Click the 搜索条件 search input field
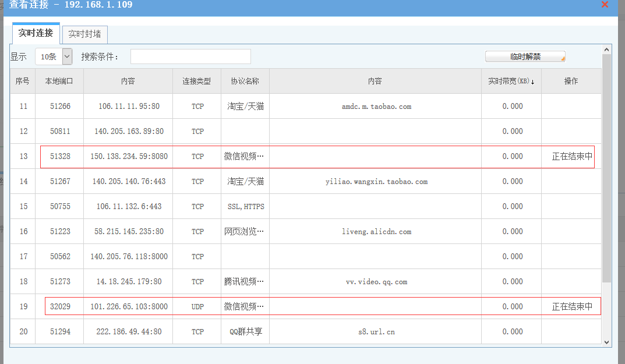Screen dimensions: 625x364 [x=190, y=56]
